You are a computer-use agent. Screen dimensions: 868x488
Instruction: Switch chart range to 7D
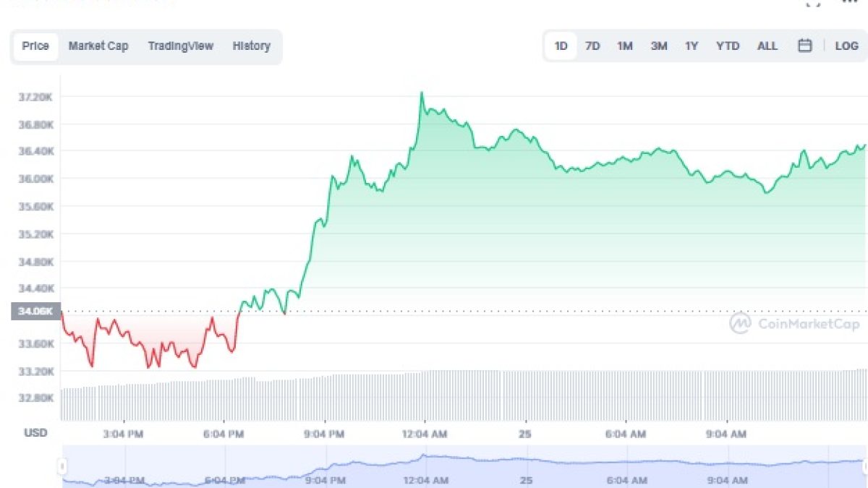(x=592, y=46)
